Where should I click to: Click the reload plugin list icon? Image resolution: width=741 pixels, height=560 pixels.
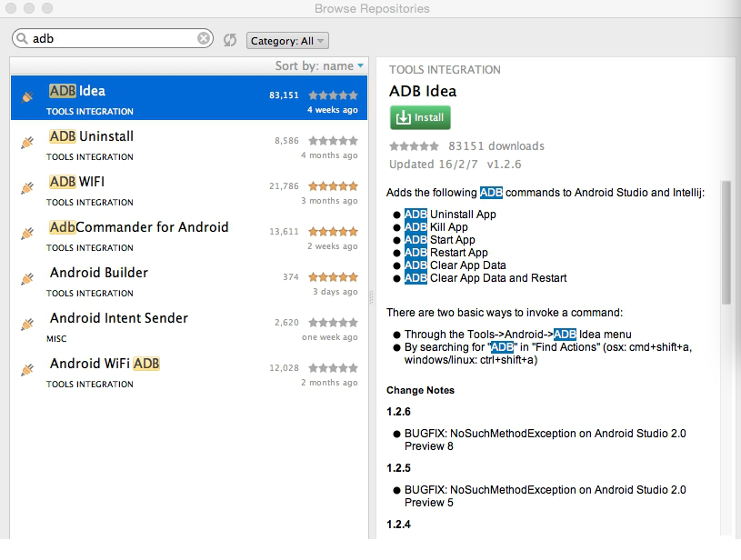[x=230, y=40]
